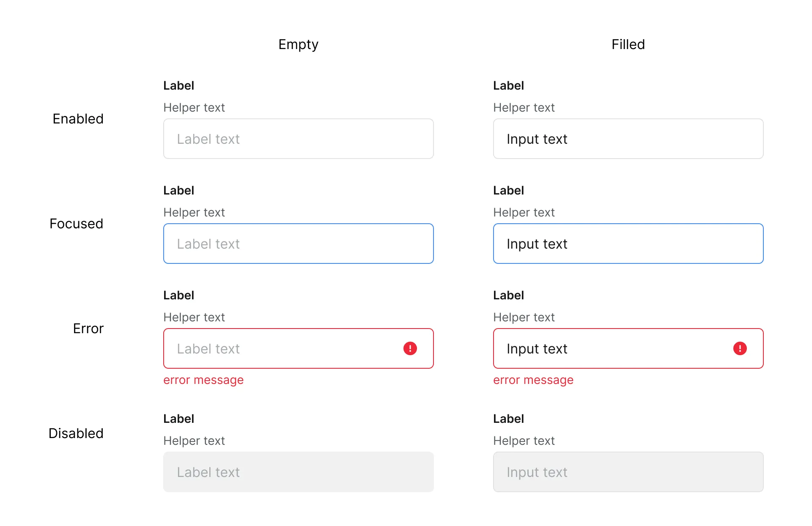Click the Empty column heading
Screen dimensions: 812x526
298,44
